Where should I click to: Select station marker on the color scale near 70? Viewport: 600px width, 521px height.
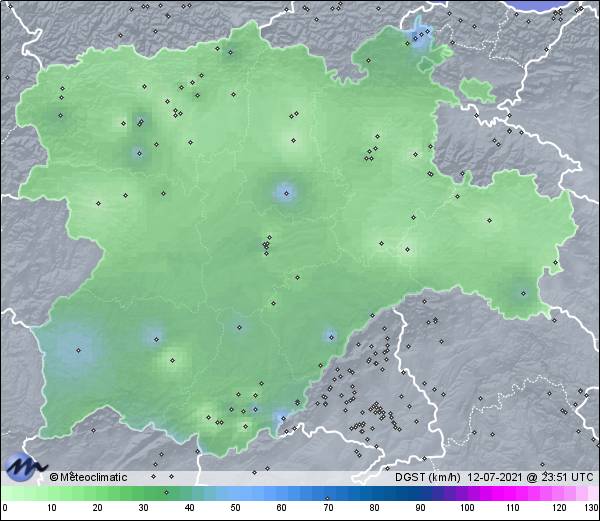[x=327, y=498]
